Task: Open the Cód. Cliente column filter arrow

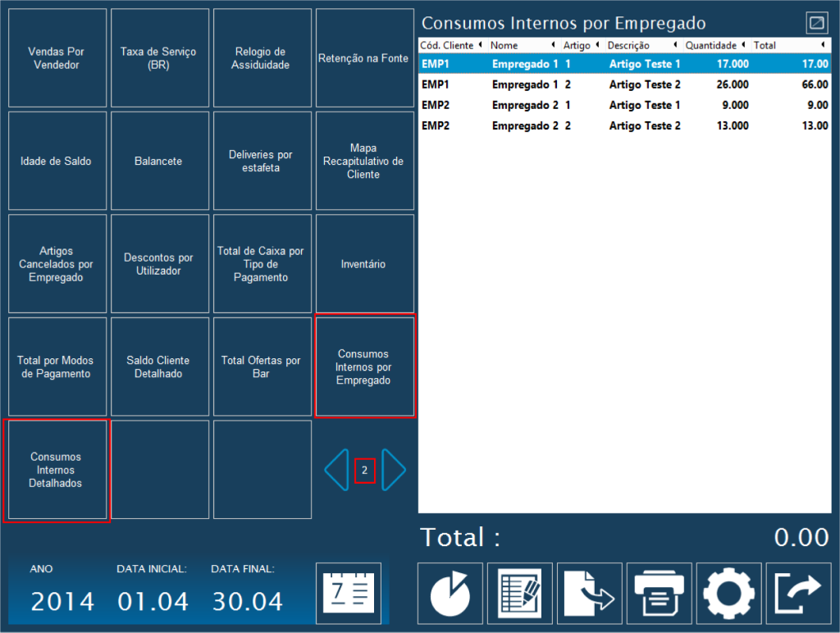Action: (480, 45)
